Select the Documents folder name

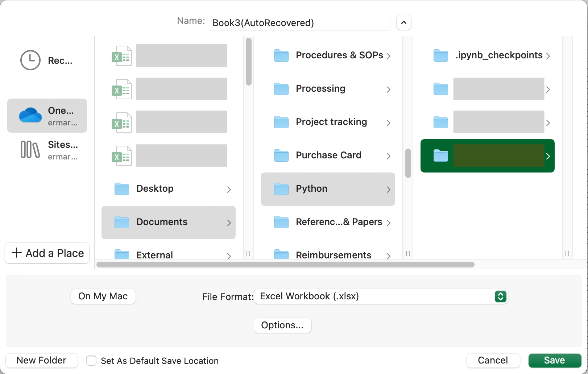coord(162,222)
